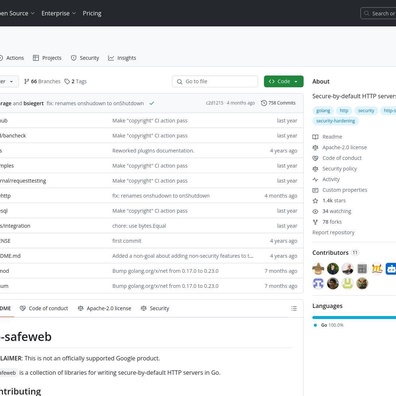Open 'Reworked plugins documentation.' commit
This screenshot has height=396, width=396.
point(153,151)
